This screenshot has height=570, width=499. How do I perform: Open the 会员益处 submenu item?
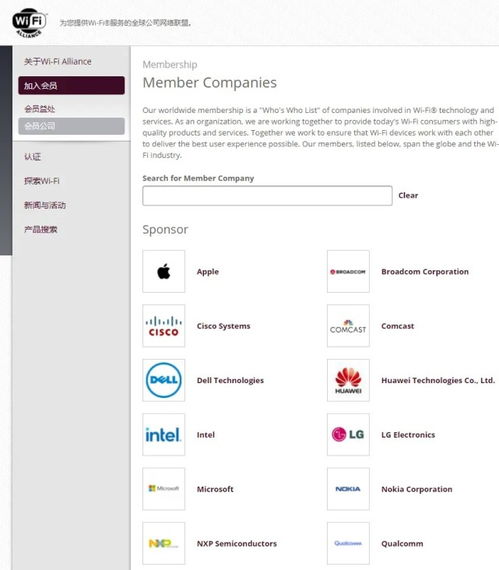coord(40,109)
